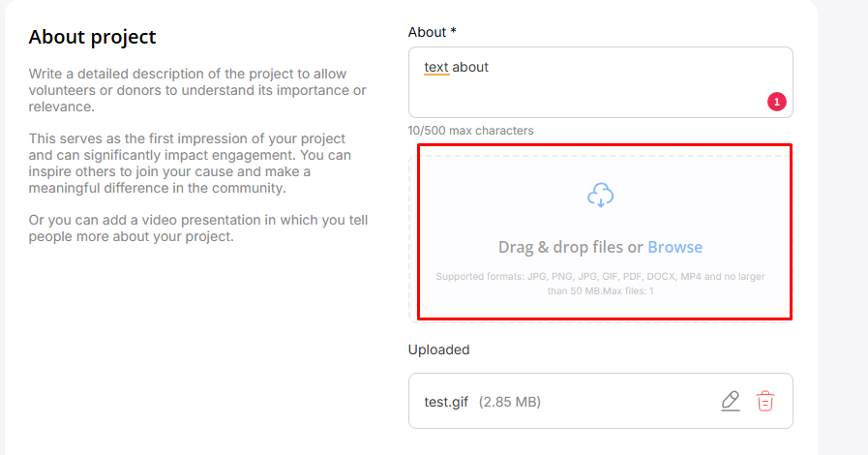Click the (2.85 MB) file size text
Viewport: 868px width, 455px height.
click(x=510, y=401)
